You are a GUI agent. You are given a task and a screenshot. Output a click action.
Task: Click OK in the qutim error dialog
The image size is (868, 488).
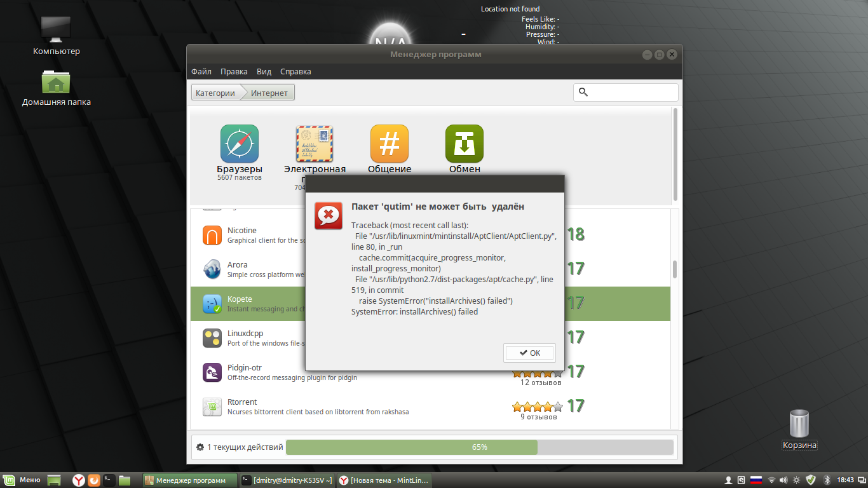(529, 353)
